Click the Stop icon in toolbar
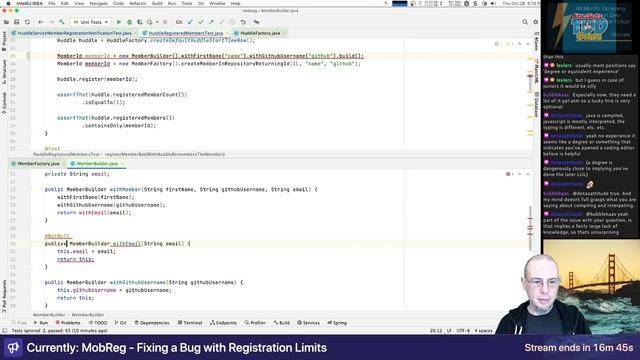The image size is (640, 360). (x=165, y=22)
